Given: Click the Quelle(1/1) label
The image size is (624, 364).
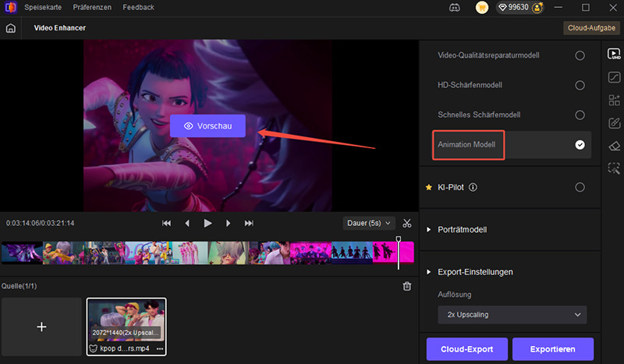Looking at the screenshot, I should (19, 286).
